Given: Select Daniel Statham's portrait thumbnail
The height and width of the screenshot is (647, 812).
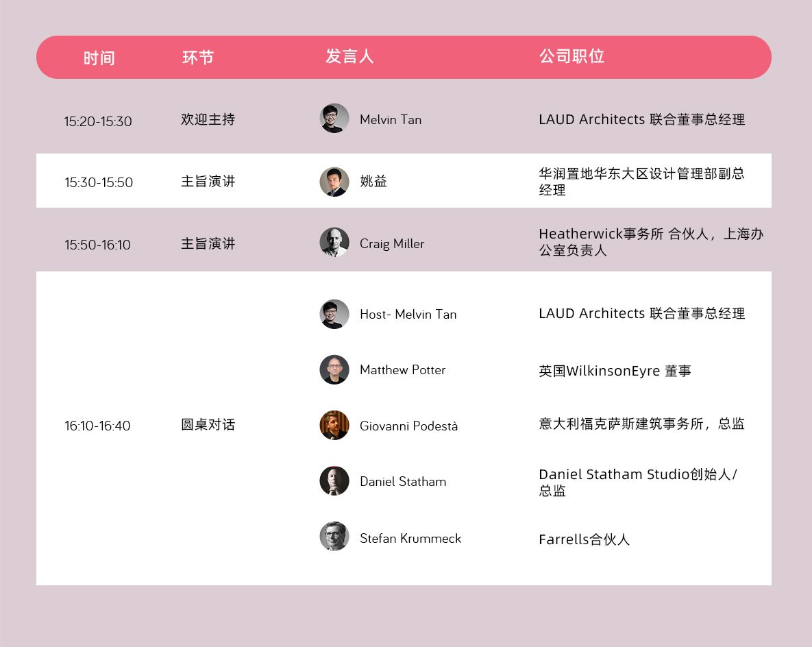Looking at the screenshot, I should (334, 481).
